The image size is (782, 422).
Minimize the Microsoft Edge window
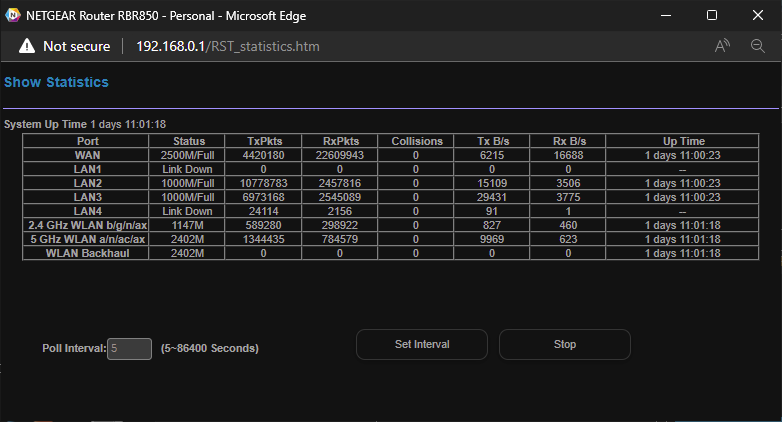[x=665, y=16]
